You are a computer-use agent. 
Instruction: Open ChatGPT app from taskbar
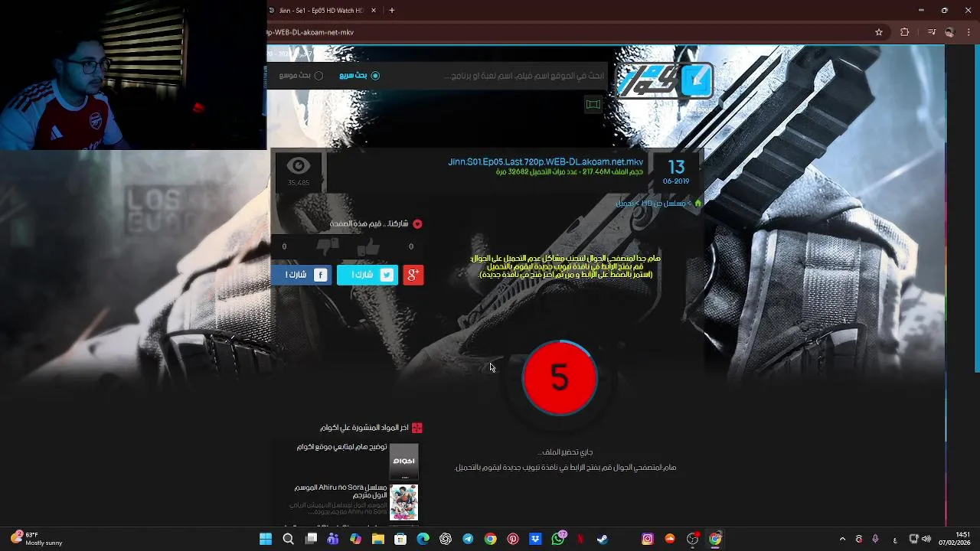446,539
